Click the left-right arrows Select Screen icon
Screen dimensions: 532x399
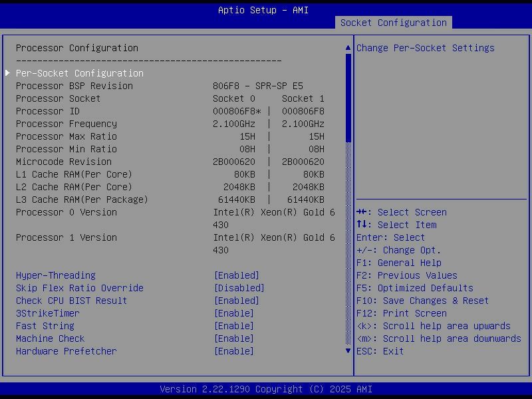[x=362, y=212]
